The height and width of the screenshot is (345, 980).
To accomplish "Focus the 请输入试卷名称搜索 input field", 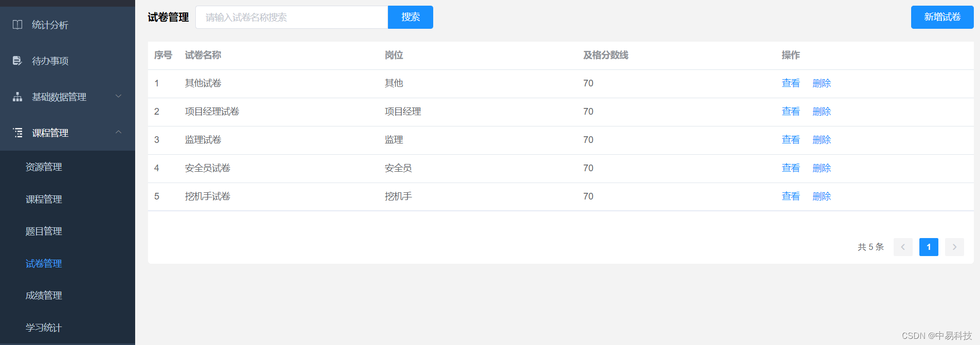I will 291,17.
